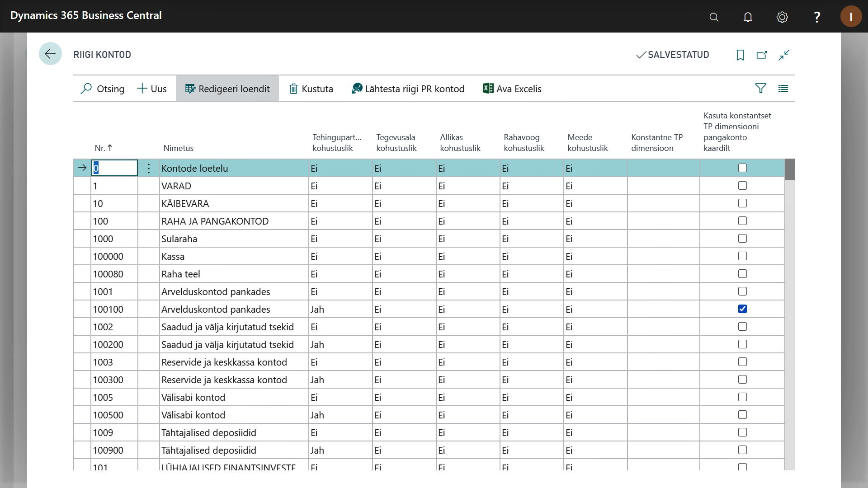Toggle the filter pane

(761, 89)
